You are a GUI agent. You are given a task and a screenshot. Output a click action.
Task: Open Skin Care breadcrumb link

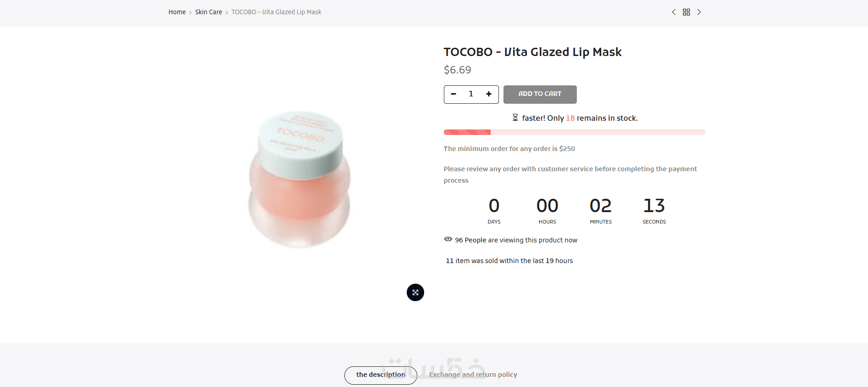pos(209,12)
